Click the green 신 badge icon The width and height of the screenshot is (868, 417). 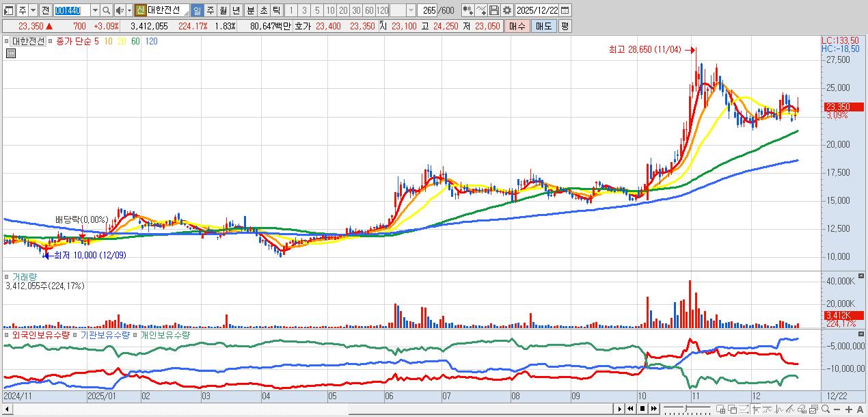coord(140,10)
